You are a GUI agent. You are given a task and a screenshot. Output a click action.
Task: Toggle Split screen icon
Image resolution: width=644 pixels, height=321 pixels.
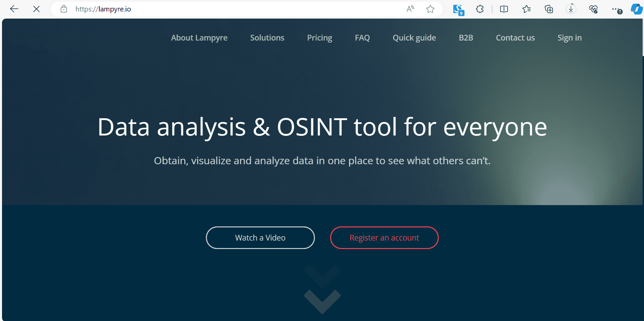504,9
